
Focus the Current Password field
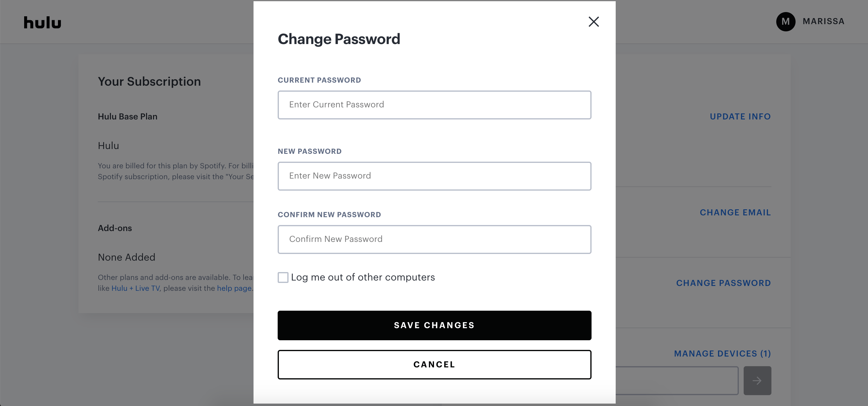434,105
